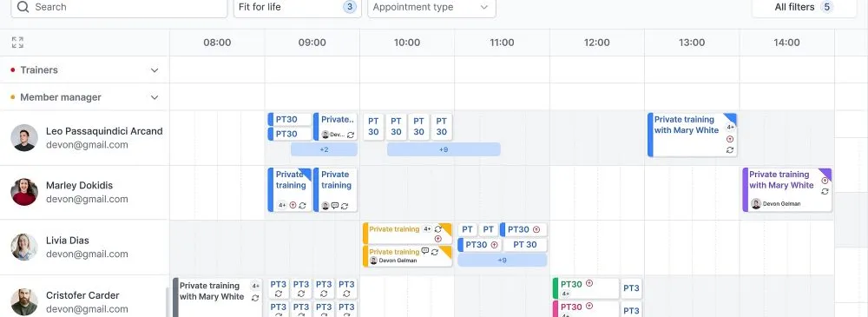
Task: Click recurring icon on Marley's purple appointment
Action: (825, 191)
